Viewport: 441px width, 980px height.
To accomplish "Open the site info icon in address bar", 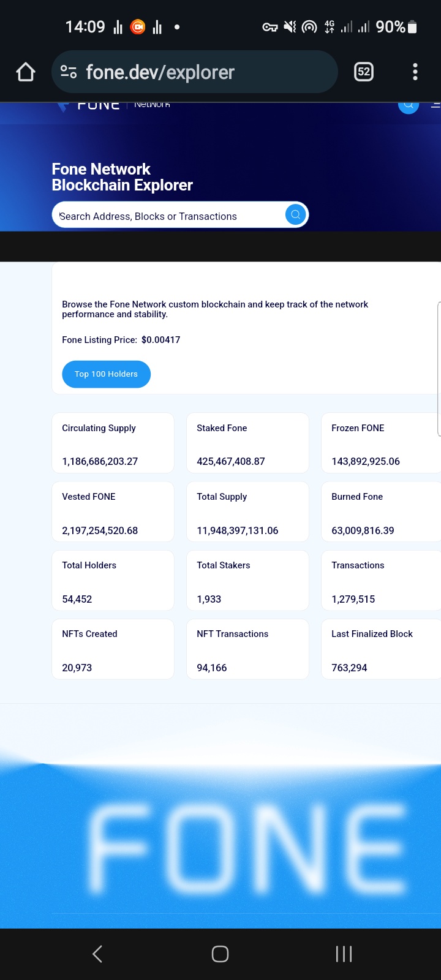I will click(x=69, y=72).
